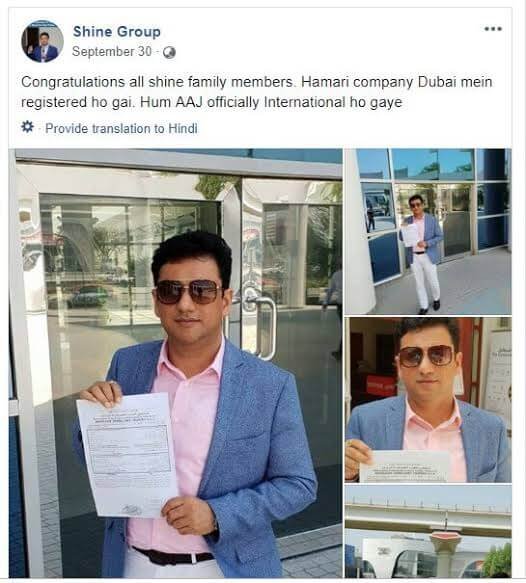The height and width of the screenshot is (583, 526).
Task: Click the white document in the large photo
Action: coord(127,455)
